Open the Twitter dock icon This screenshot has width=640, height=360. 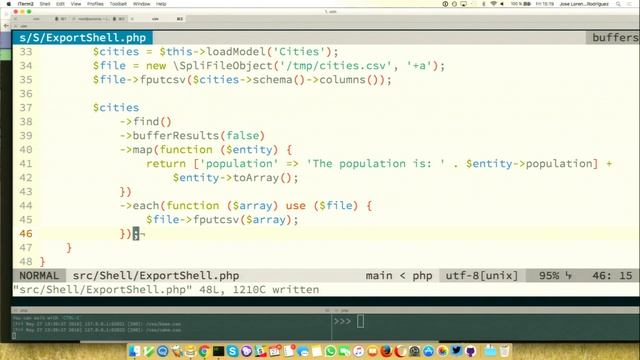456,351
